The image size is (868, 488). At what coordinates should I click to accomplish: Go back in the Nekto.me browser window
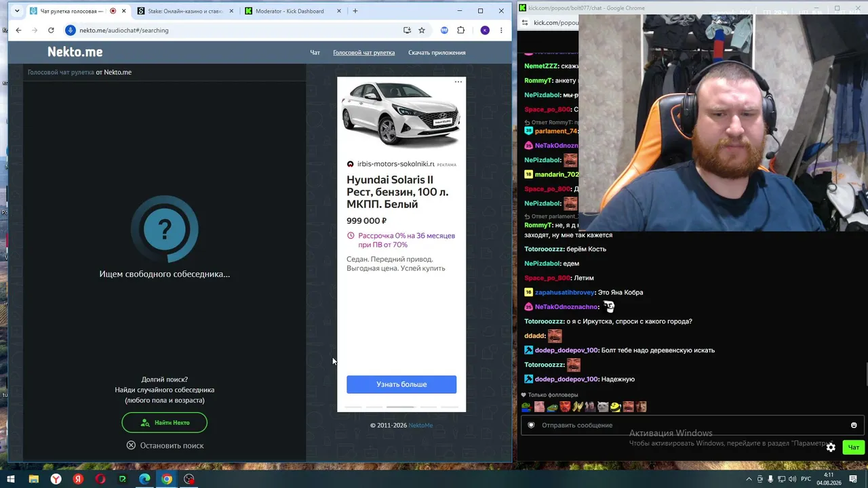[18, 30]
